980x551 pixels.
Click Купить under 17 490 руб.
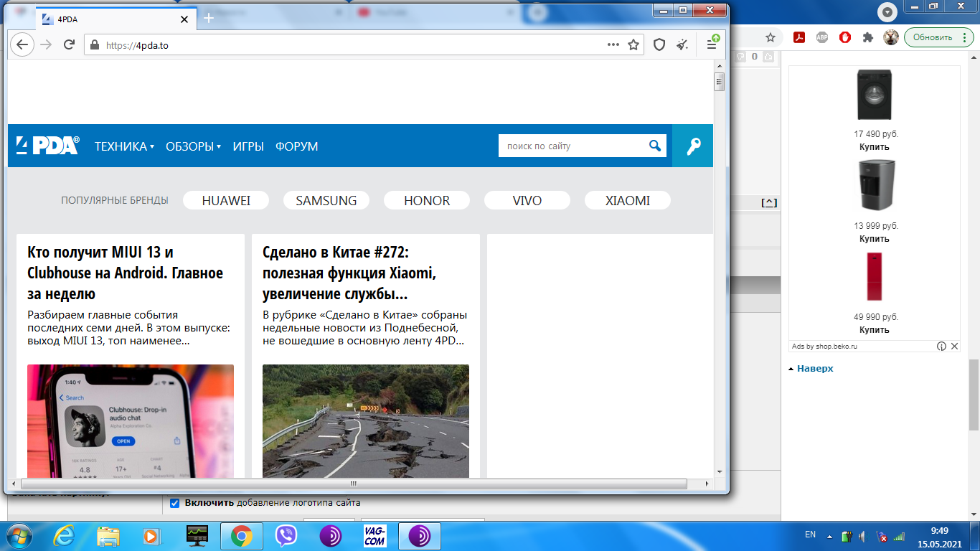pyautogui.click(x=874, y=146)
